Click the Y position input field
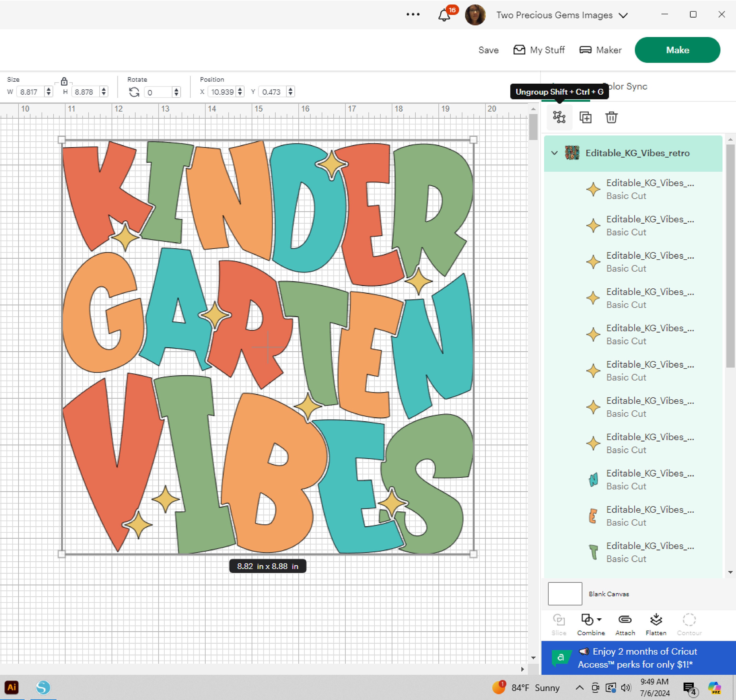736x700 pixels. pyautogui.click(x=273, y=92)
